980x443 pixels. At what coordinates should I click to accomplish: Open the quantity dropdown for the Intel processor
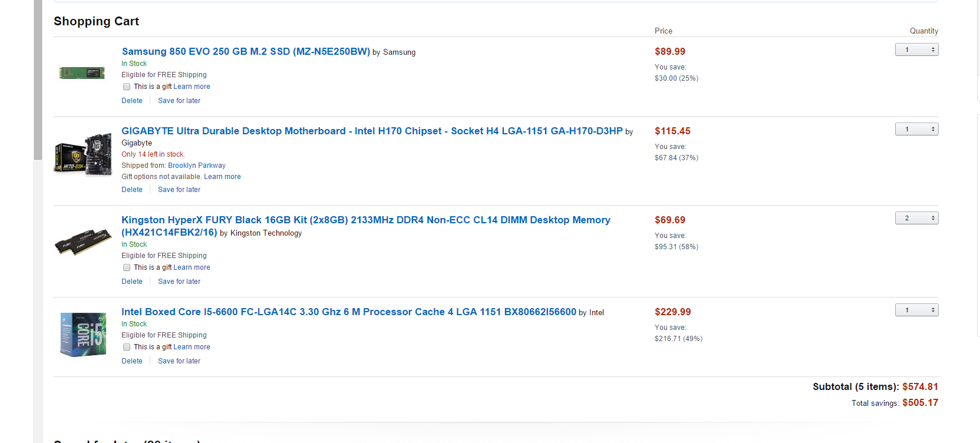pos(916,310)
